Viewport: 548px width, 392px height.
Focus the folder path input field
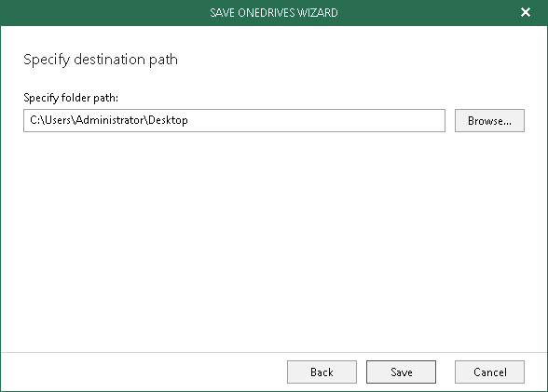click(234, 120)
